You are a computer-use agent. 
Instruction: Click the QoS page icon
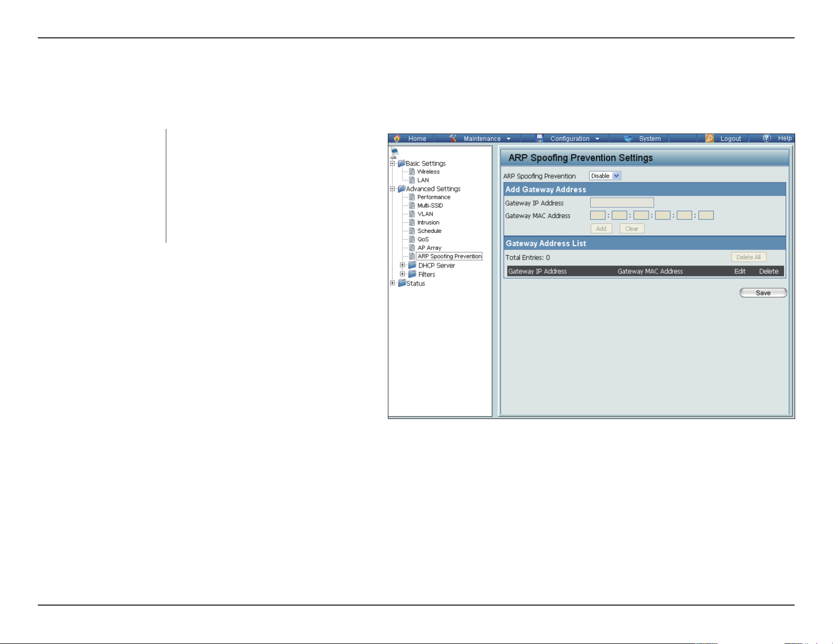point(412,239)
